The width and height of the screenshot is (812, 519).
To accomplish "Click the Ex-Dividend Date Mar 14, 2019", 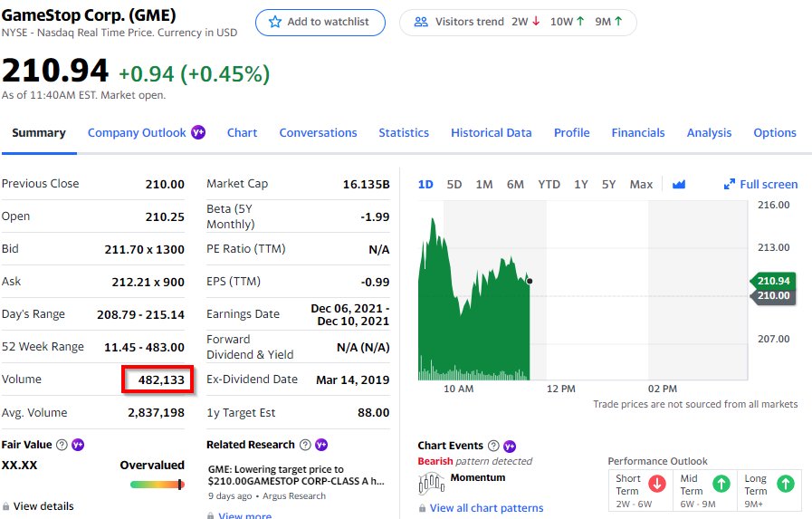I will click(353, 380).
